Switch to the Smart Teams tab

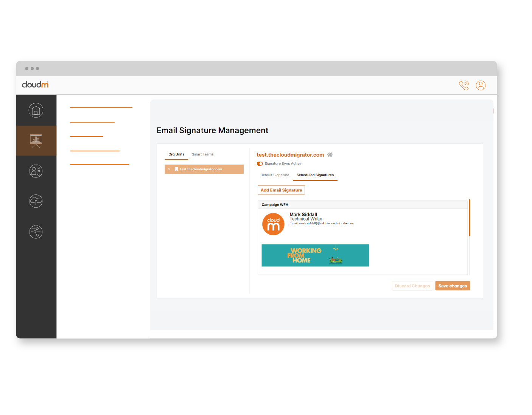click(202, 154)
